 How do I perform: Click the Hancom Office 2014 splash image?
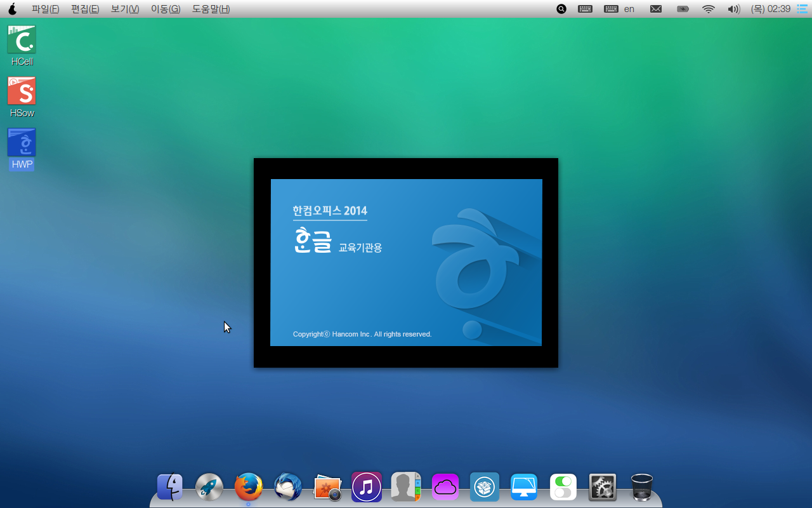click(406, 262)
